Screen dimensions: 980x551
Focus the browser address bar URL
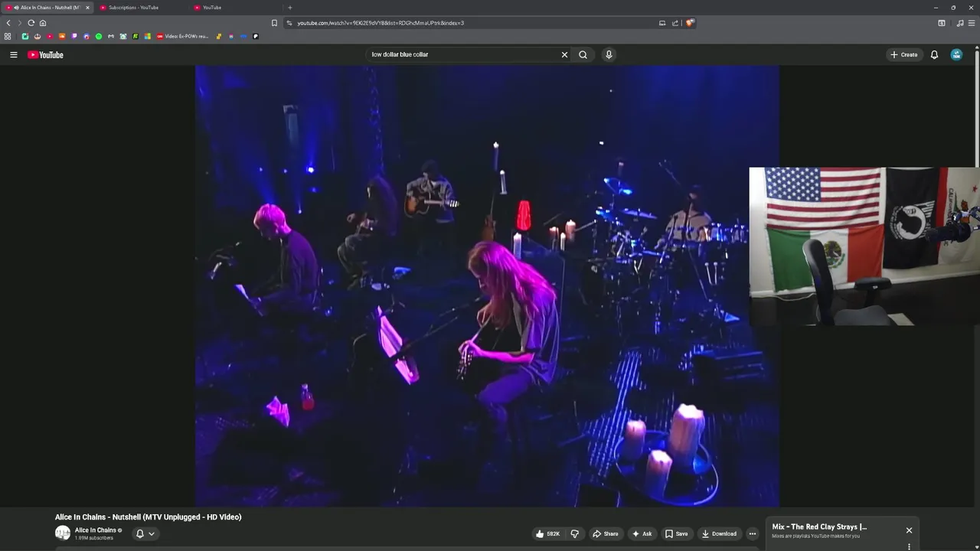(x=381, y=23)
